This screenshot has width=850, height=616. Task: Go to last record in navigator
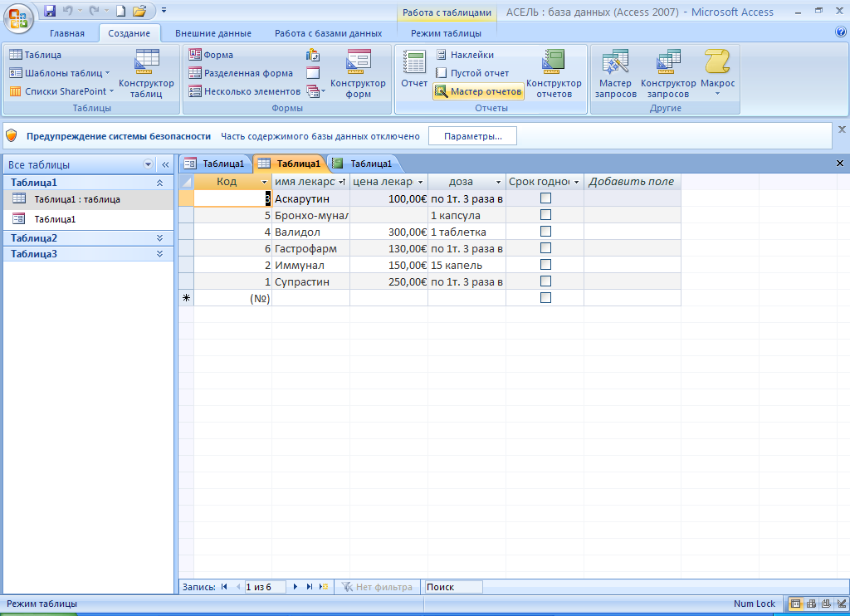[309, 587]
